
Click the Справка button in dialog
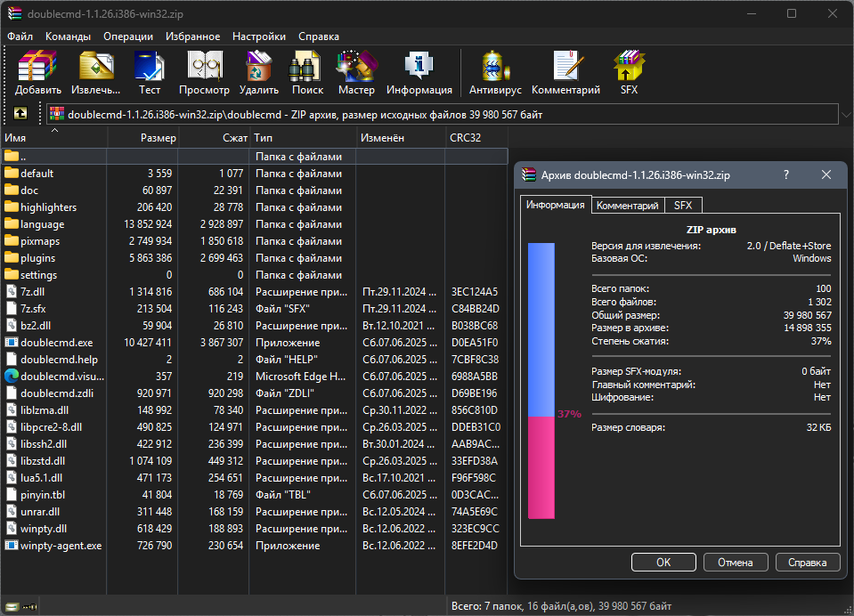click(807, 562)
